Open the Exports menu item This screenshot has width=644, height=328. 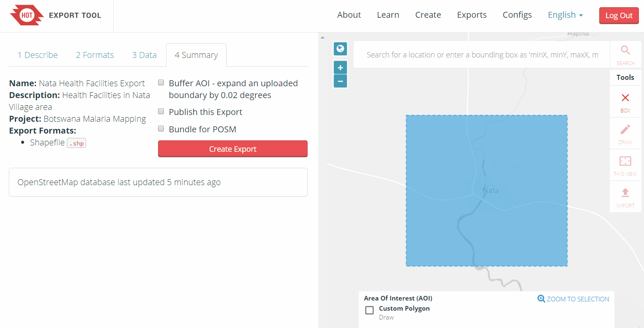[x=472, y=15]
